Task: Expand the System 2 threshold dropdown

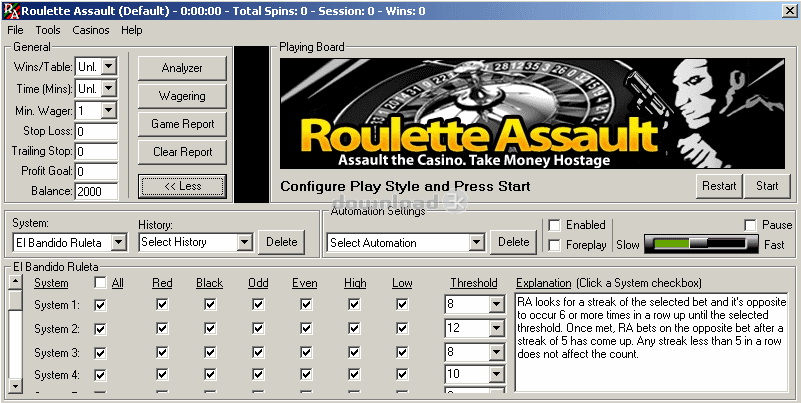Action: (497, 328)
